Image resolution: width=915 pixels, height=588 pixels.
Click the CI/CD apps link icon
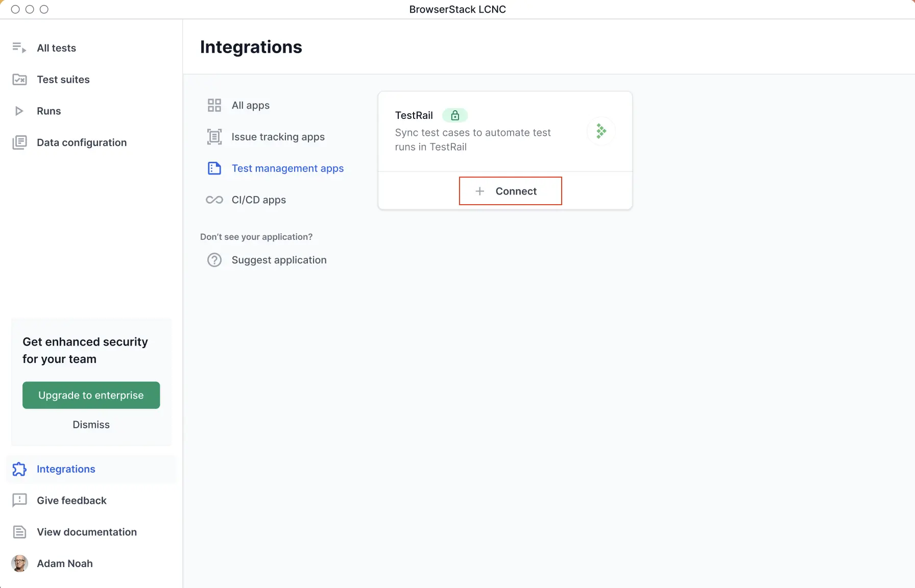click(x=214, y=200)
